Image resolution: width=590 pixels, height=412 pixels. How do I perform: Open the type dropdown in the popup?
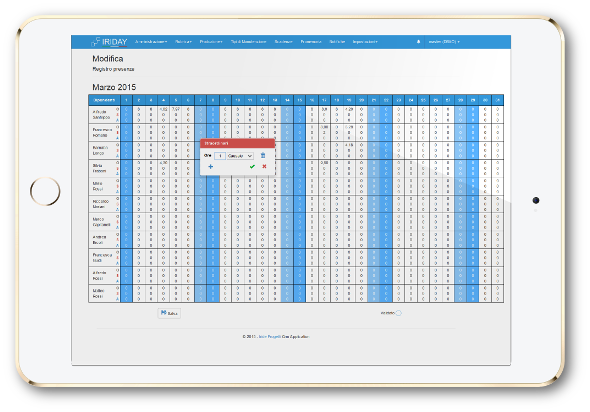(240, 156)
